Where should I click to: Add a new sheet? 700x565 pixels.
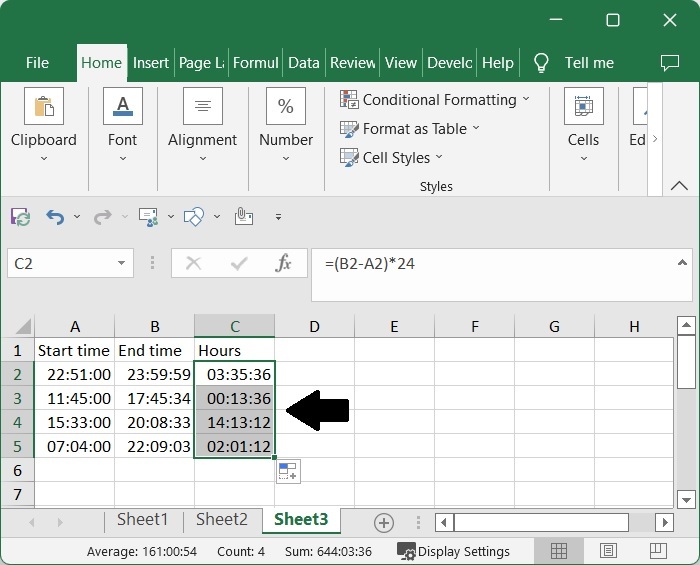(x=384, y=523)
